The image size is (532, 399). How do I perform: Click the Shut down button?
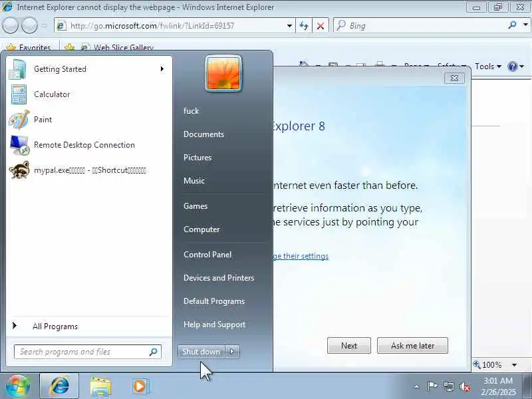201,352
